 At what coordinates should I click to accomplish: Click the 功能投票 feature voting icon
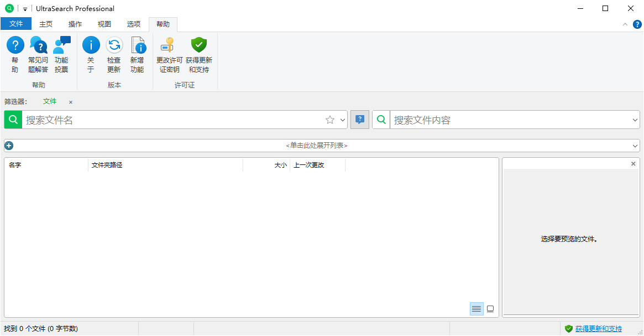pos(61,45)
